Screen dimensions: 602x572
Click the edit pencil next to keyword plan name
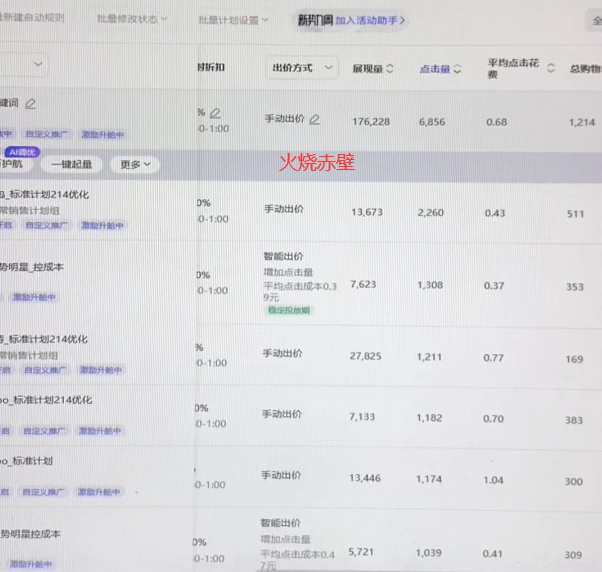[30, 104]
